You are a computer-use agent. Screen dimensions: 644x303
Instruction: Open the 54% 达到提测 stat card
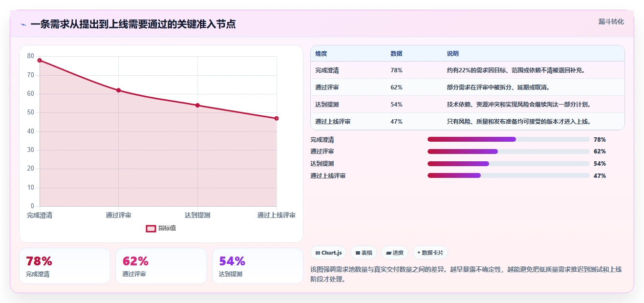click(258, 266)
